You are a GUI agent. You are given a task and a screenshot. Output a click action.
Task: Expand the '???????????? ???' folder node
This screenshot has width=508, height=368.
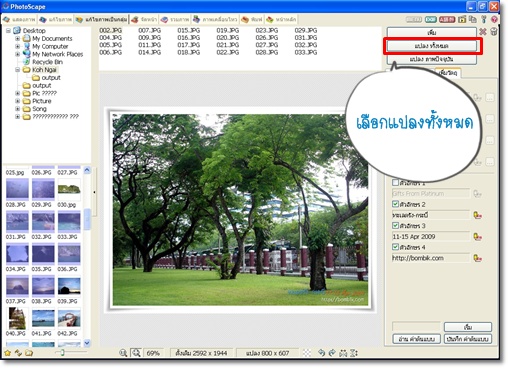click(18, 117)
